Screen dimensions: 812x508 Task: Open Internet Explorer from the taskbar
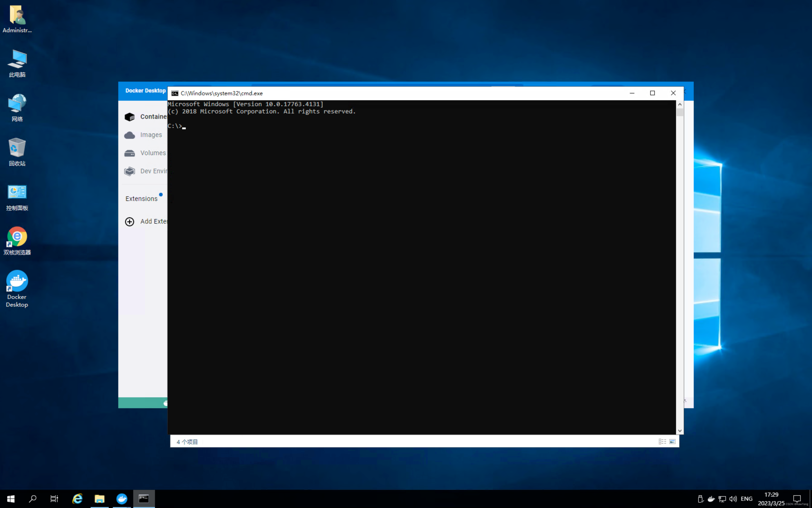(x=77, y=499)
